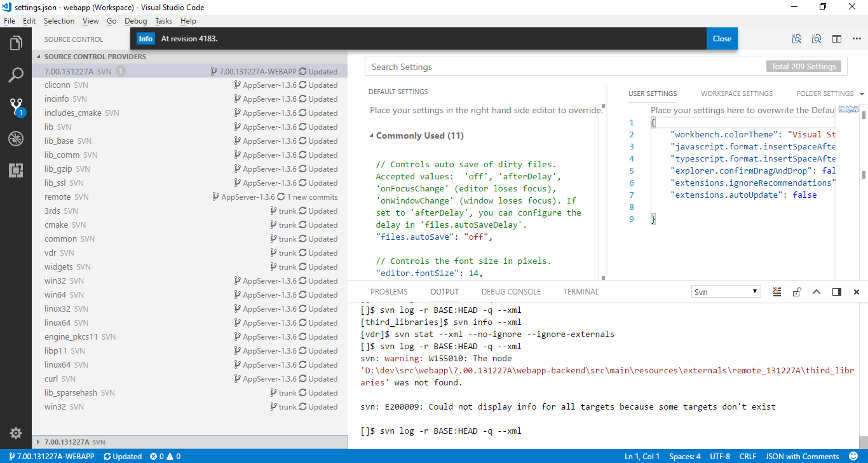
Task: Switch to the Workspace Settings tab
Action: (736, 93)
